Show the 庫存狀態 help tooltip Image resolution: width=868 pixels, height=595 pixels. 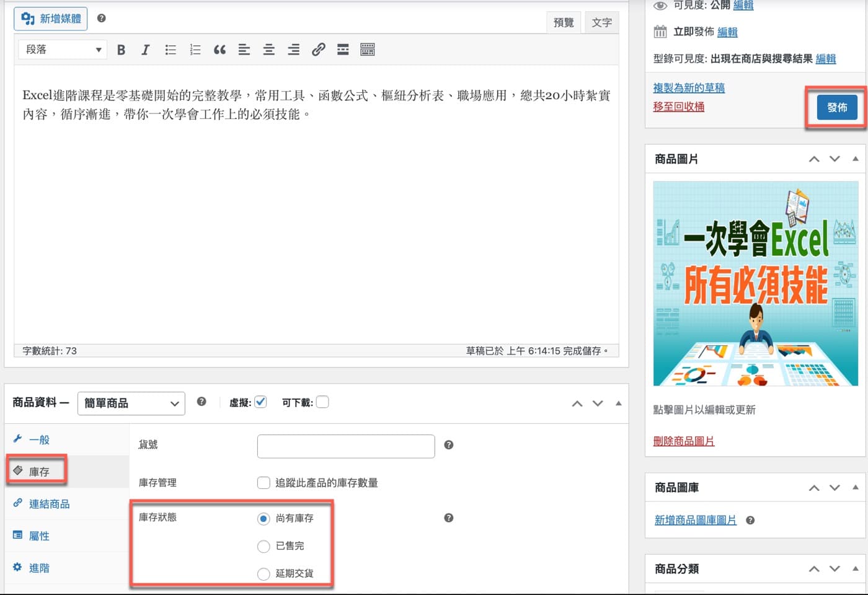[449, 518]
